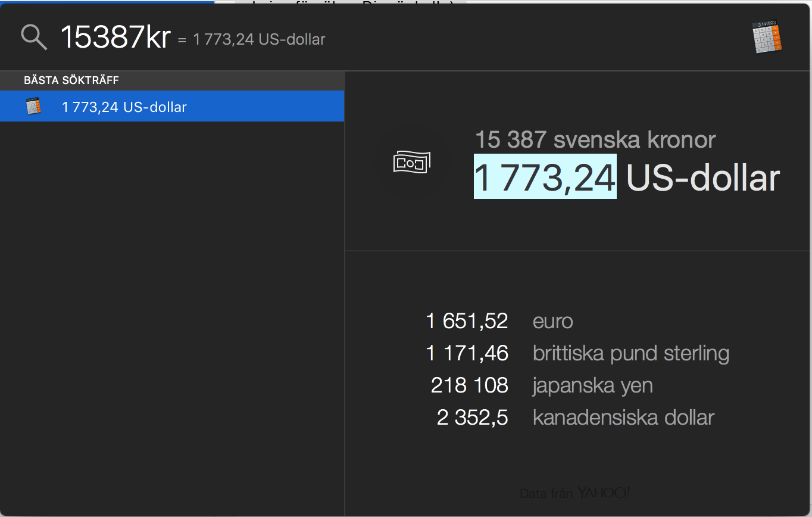The height and width of the screenshot is (517, 812).
Task: Click brittiska pund sterling label
Action: (x=631, y=354)
